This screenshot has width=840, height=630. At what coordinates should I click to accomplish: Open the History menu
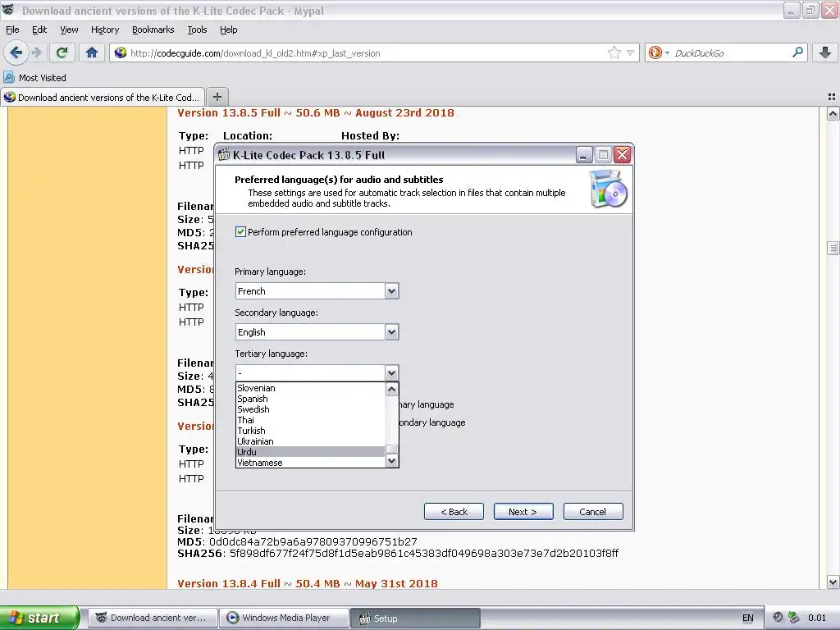pyautogui.click(x=104, y=30)
